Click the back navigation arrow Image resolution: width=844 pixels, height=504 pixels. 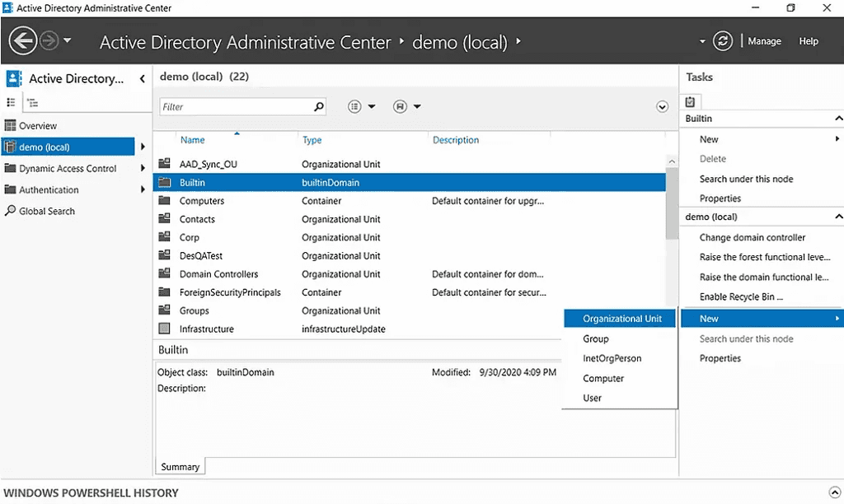22,40
